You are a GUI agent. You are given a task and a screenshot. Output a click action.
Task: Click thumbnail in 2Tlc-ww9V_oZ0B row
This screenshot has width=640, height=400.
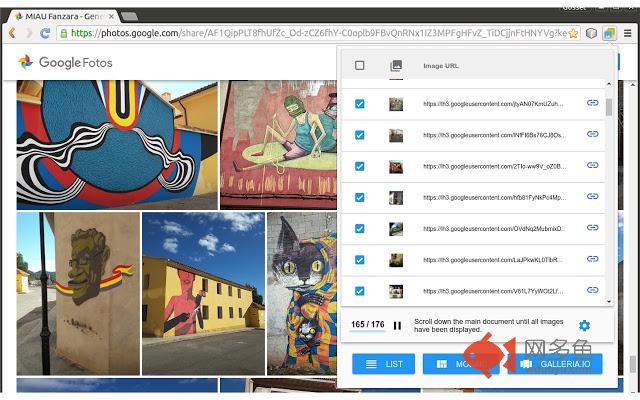[x=396, y=167]
